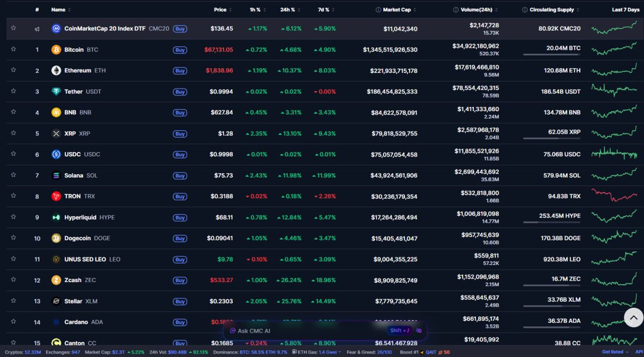Toggle watchlist star for Ethereum
Image resolution: width=644 pixels, height=357 pixels.
tap(13, 70)
